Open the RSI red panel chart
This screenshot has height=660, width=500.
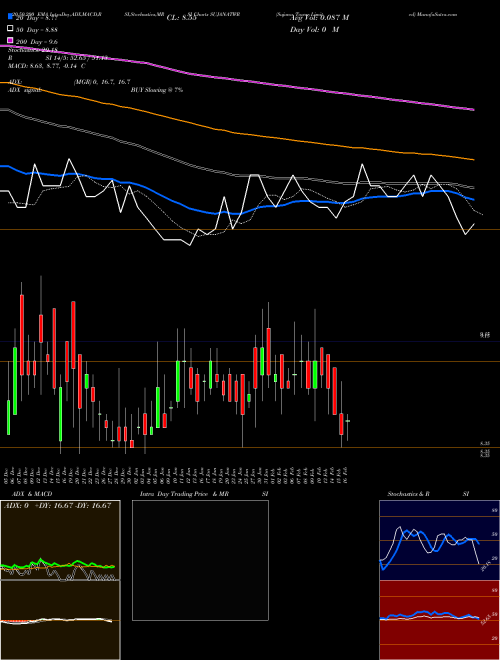(x=439, y=620)
